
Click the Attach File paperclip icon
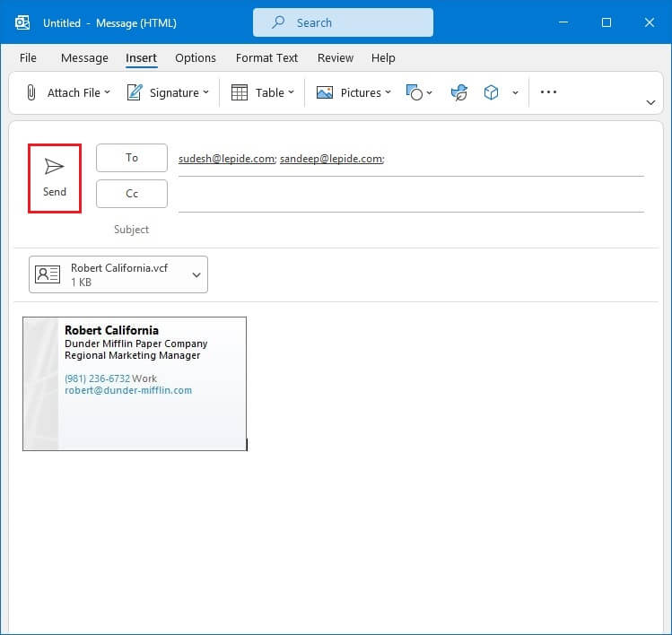(x=31, y=92)
